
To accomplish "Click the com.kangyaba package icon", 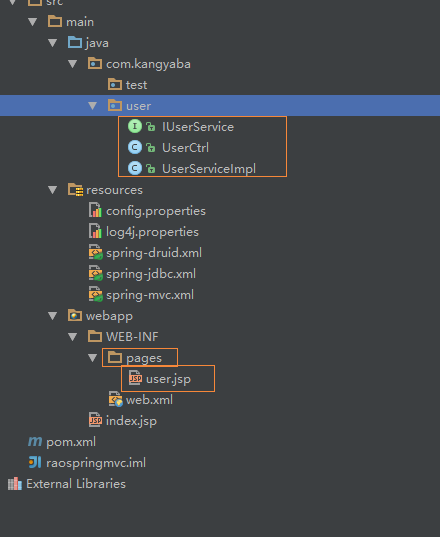I will [x=95, y=63].
